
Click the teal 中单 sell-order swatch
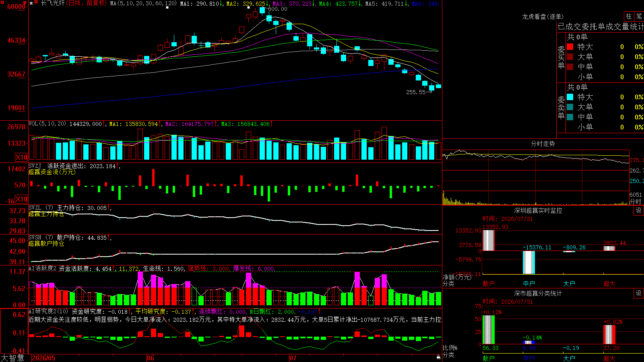click(x=570, y=117)
